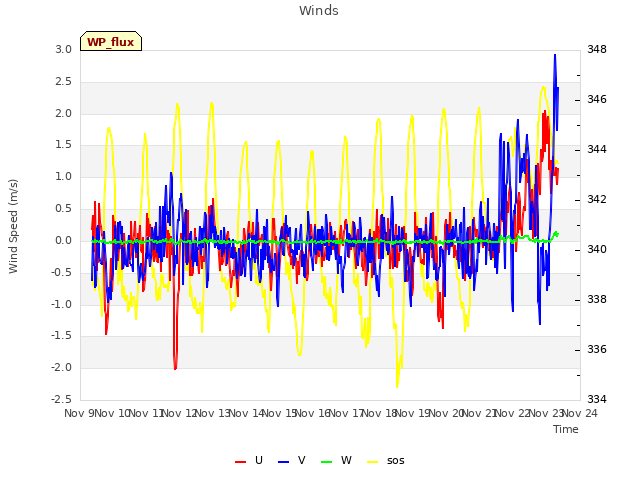The width and height of the screenshot is (640, 480).
Task: Click the Nov 16 date label
Action: tap(313, 413)
